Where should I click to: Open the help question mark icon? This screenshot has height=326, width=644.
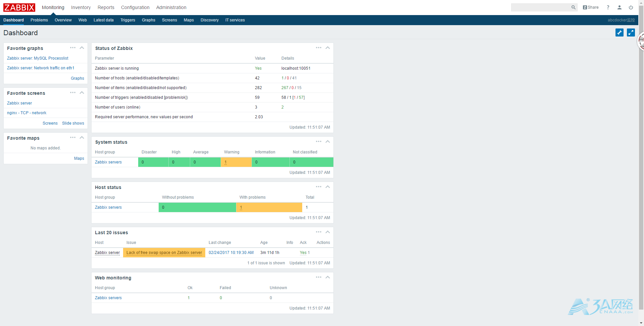coord(608,7)
